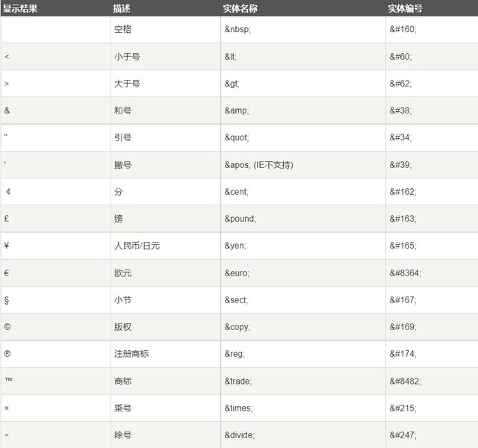Click the section § symbol cell
478x448 pixels.
coord(7,300)
